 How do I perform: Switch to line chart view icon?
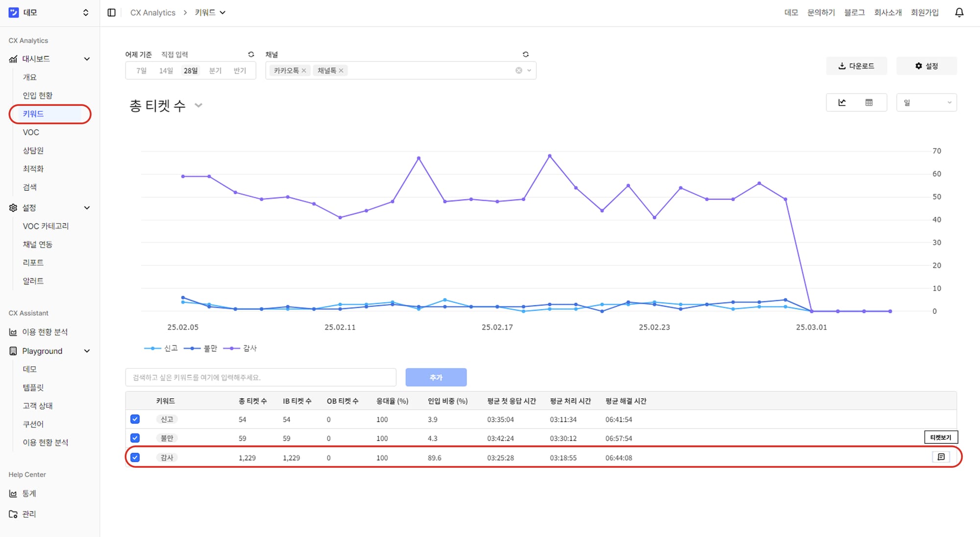click(x=842, y=102)
